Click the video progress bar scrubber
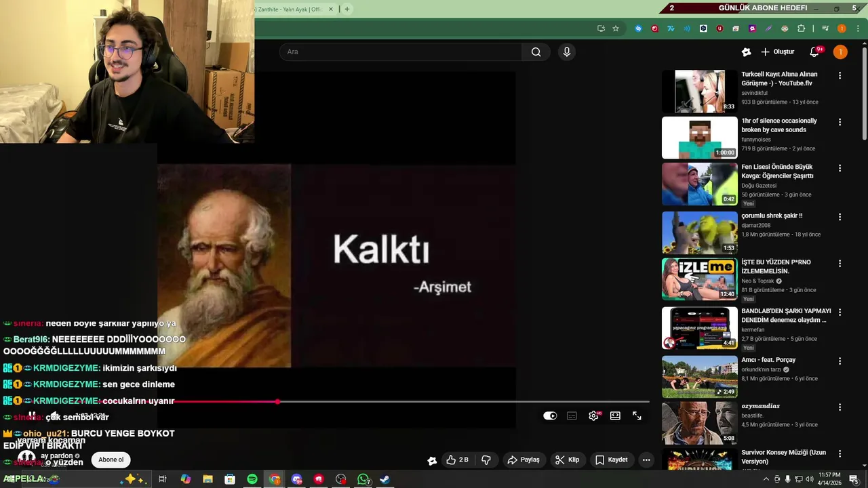This screenshot has height=488, width=868. click(x=277, y=402)
